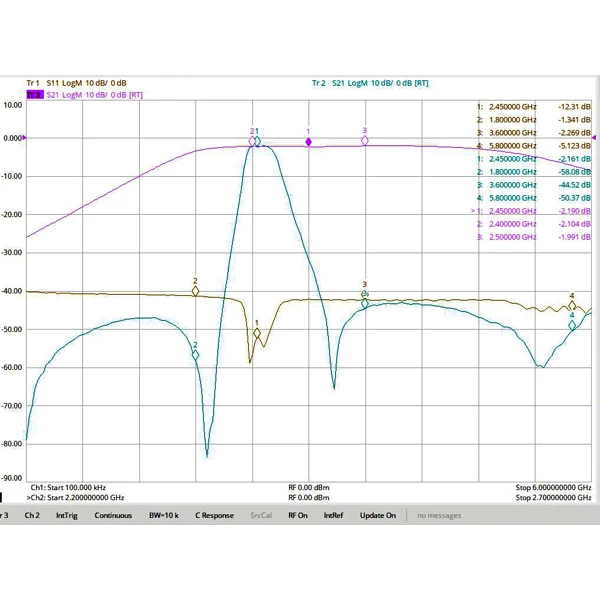Select teal marker readout 1.800000 GHz -58.08 dB
This screenshot has height=600, width=600.
[x=533, y=172]
